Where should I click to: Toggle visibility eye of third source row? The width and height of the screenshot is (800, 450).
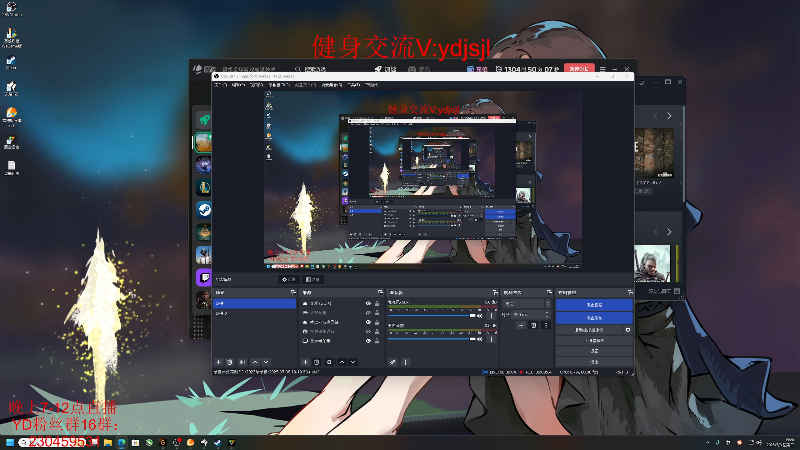(368, 322)
